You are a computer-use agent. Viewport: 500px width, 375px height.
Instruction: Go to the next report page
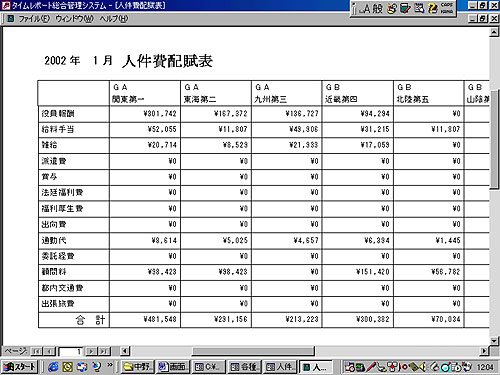pos(91,351)
